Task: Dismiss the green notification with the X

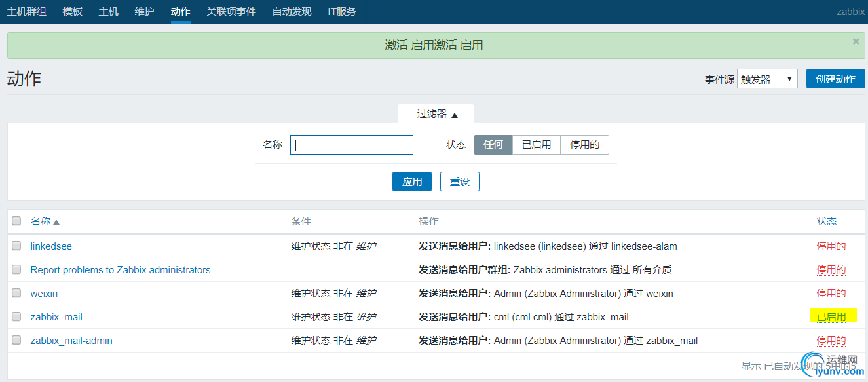Action: [856, 41]
